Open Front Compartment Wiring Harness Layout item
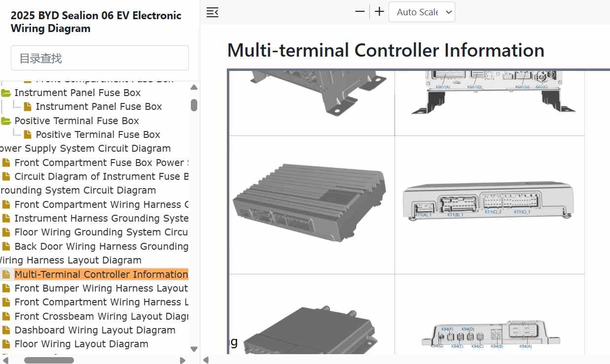This screenshot has height=364, width=610. tap(101, 302)
